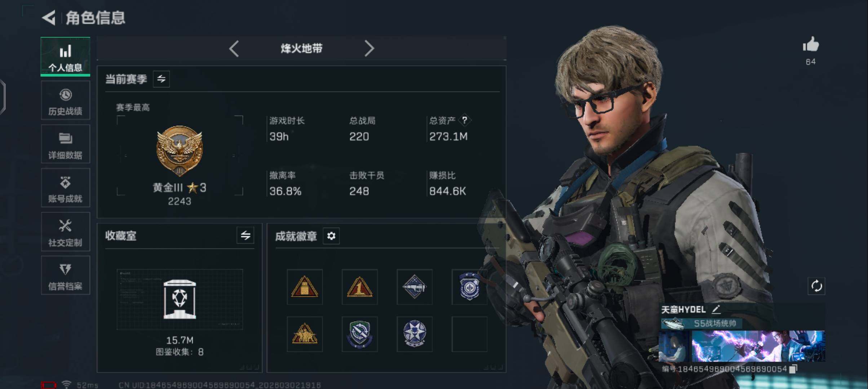
Task: Open achievement badge settings gear
Action: point(331,236)
